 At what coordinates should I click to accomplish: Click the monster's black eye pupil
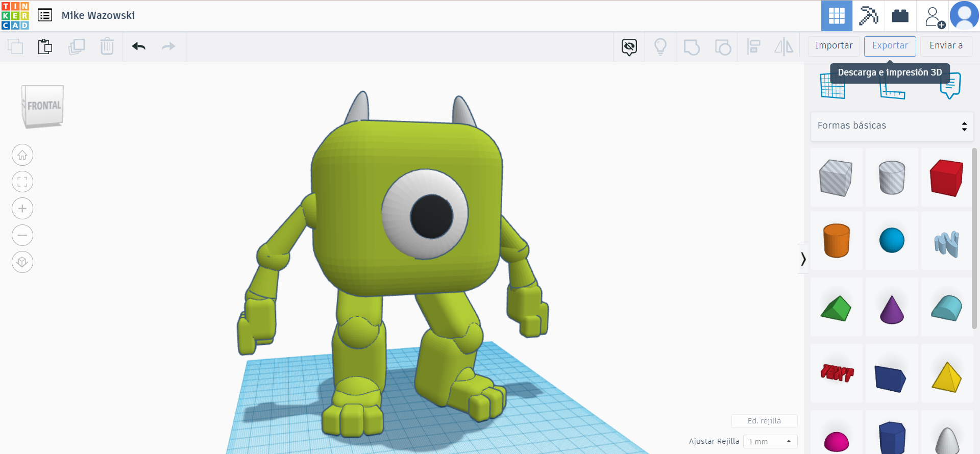(432, 216)
